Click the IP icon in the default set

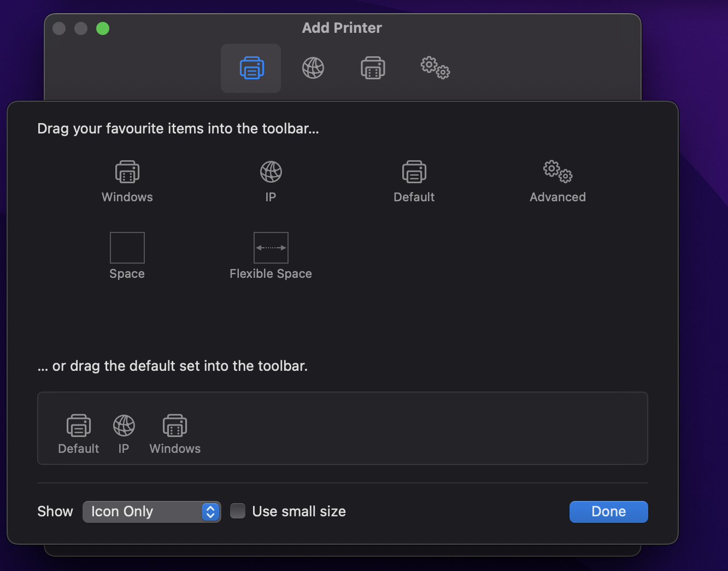coord(124,432)
